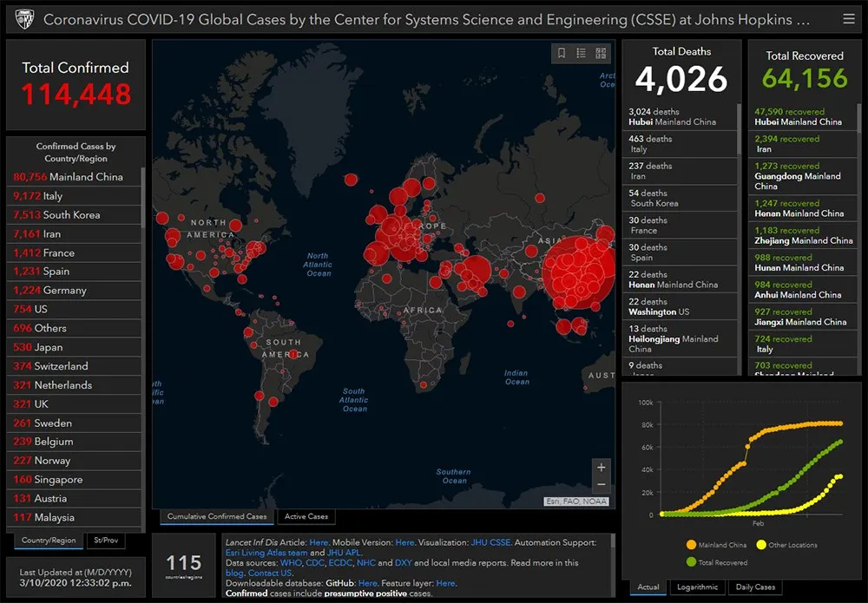Show the map legend list icon
The width and height of the screenshot is (868, 603).
coord(582,54)
